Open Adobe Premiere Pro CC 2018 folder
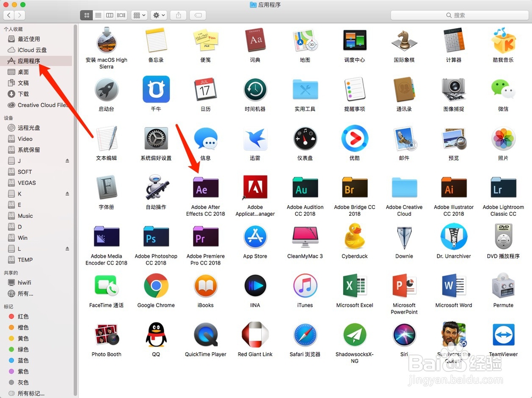Screen dimensions: 532x398 [x=205, y=236]
